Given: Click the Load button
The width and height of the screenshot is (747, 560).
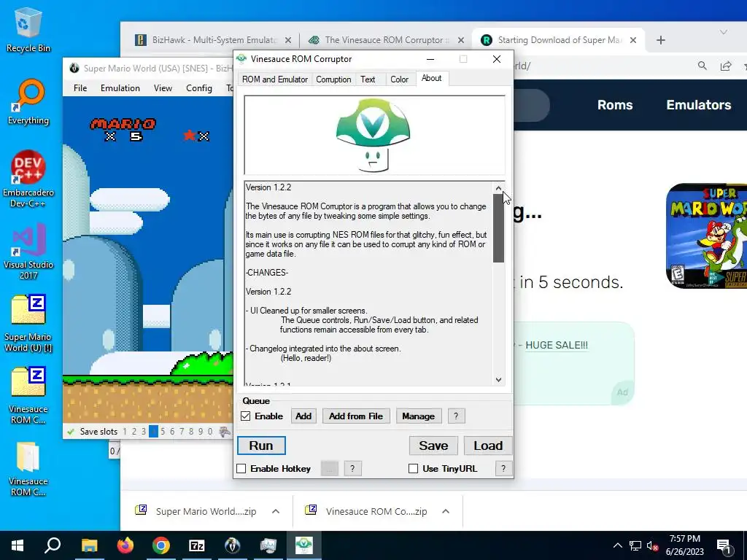Looking at the screenshot, I should pos(488,446).
